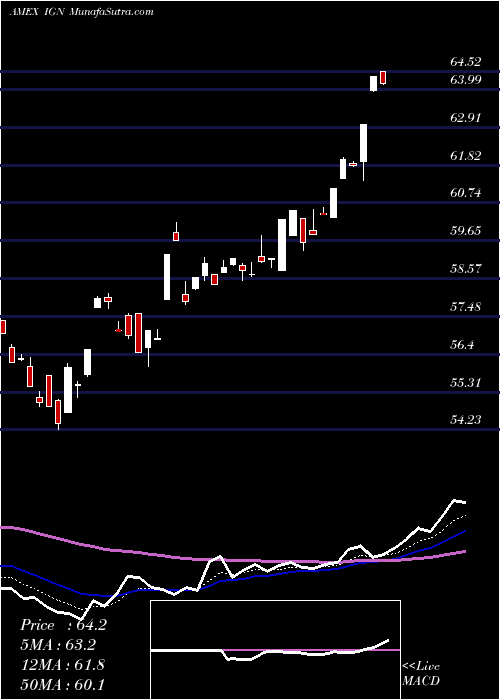Click the 12MA : 61.8 readout

[62, 665]
